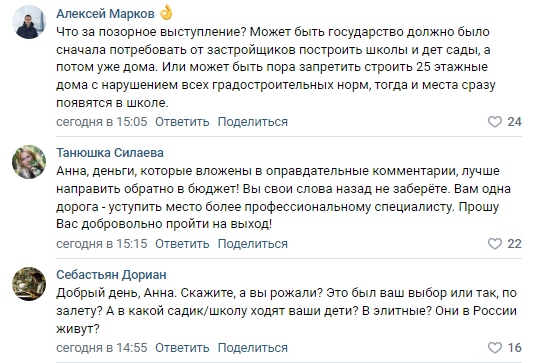Screen dimensions: 533x363
Task: Open the timestamp сегодня в 15:15
Action: pyautogui.click(x=102, y=244)
